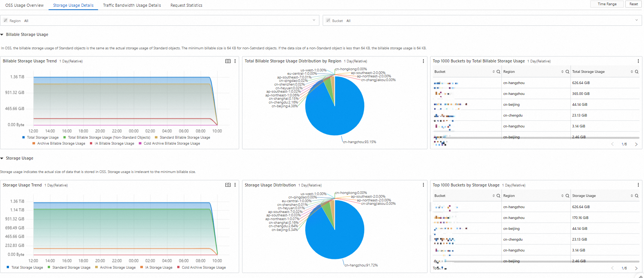Toggle IA Billable Storage Usage legend

point(112,143)
